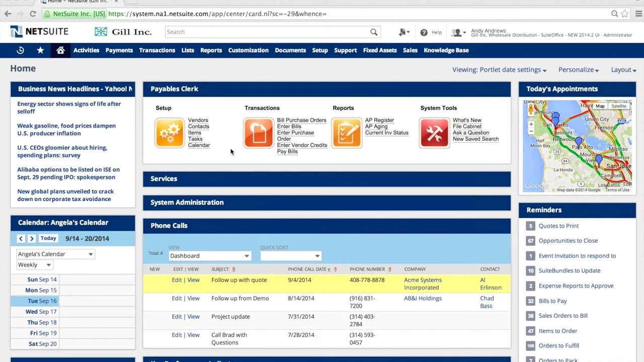Zoom in on the appointments map
This screenshot has height=362, width=644.
pos(531,124)
